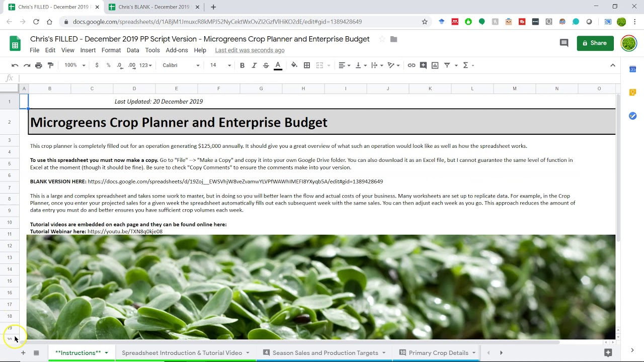The width and height of the screenshot is (644, 362).
Task: Open merge cells dropdown arrow
Action: click(x=329, y=65)
